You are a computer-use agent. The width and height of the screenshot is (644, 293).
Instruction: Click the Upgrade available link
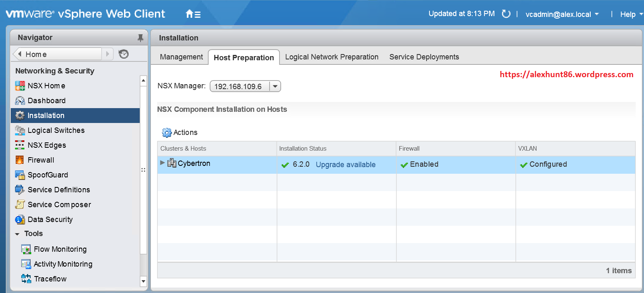pyautogui.click(x=345, y=164)
